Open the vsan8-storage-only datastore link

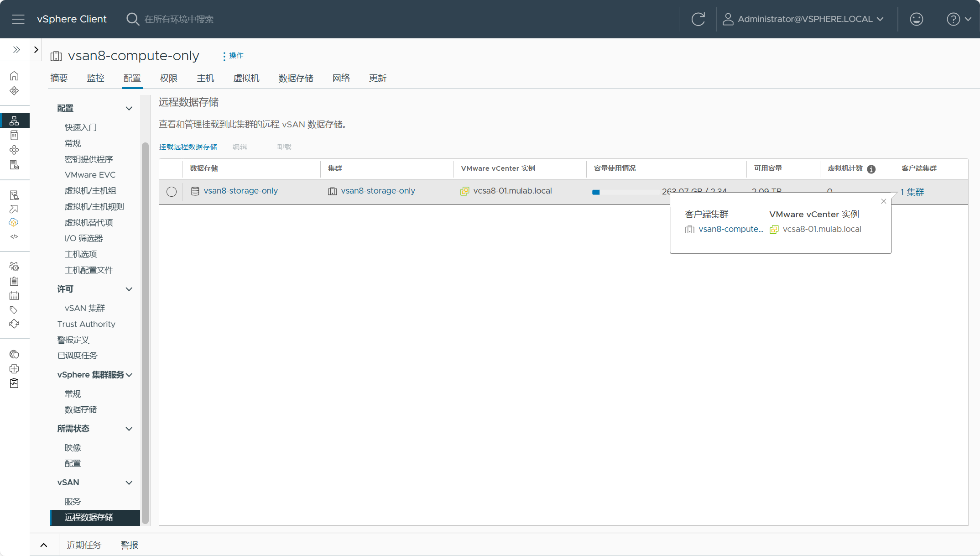pyautogui.click(x=240, y=191)
